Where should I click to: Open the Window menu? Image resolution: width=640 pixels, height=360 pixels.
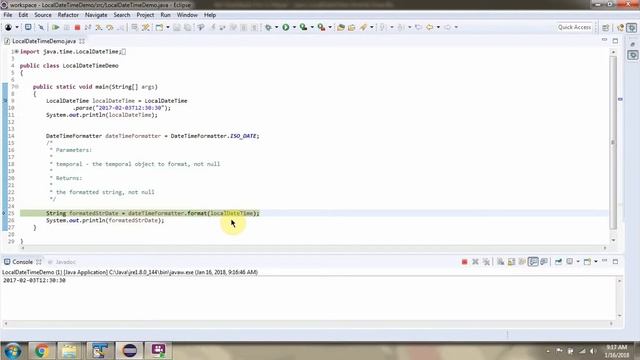tap(187, 15)
